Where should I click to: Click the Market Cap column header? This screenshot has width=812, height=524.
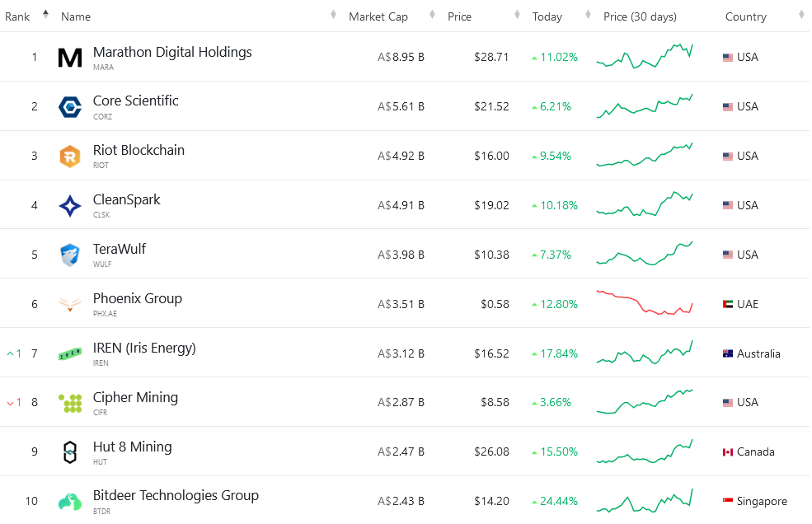(378, 16)
